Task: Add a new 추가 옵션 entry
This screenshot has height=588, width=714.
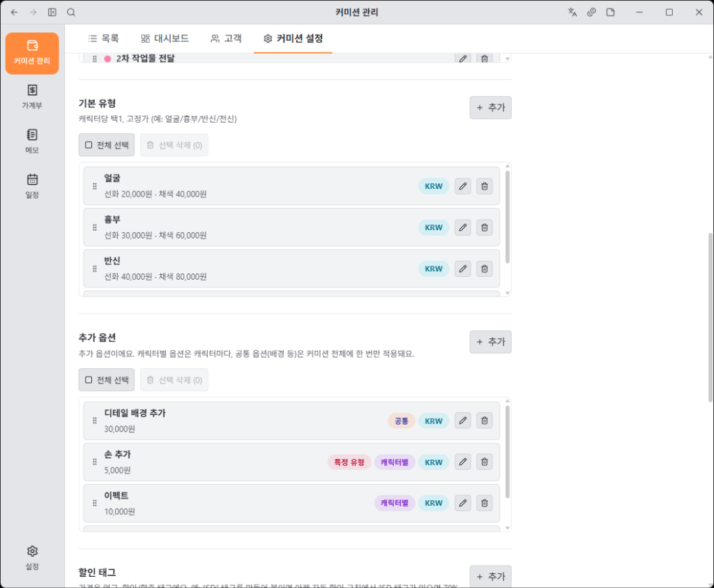Action: tap(490, 342)
